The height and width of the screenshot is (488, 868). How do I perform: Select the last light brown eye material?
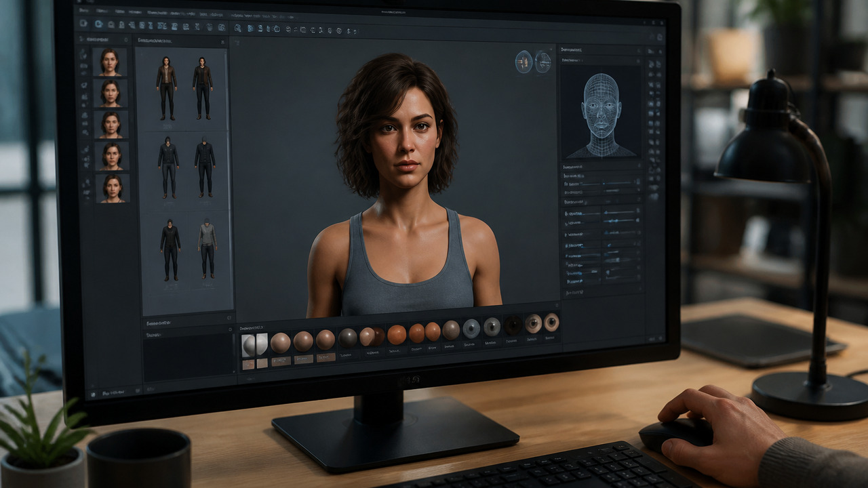click(551, 322)
